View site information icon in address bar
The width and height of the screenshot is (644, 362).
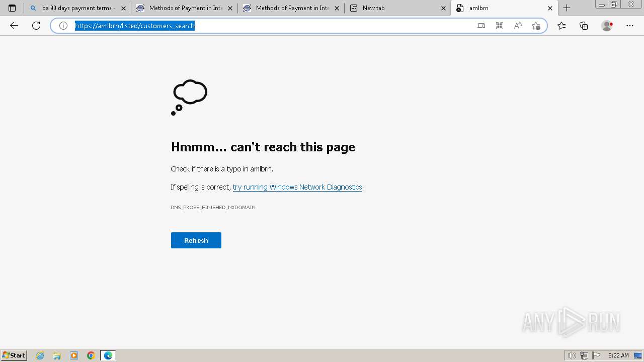point(63,26)
